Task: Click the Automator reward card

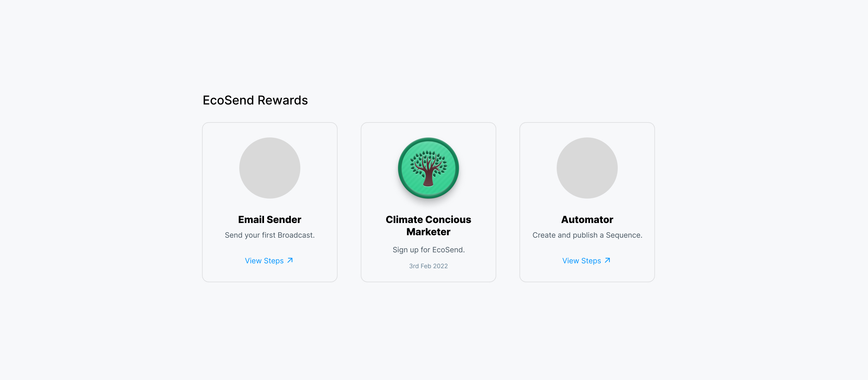Action: tap(587, 202)
